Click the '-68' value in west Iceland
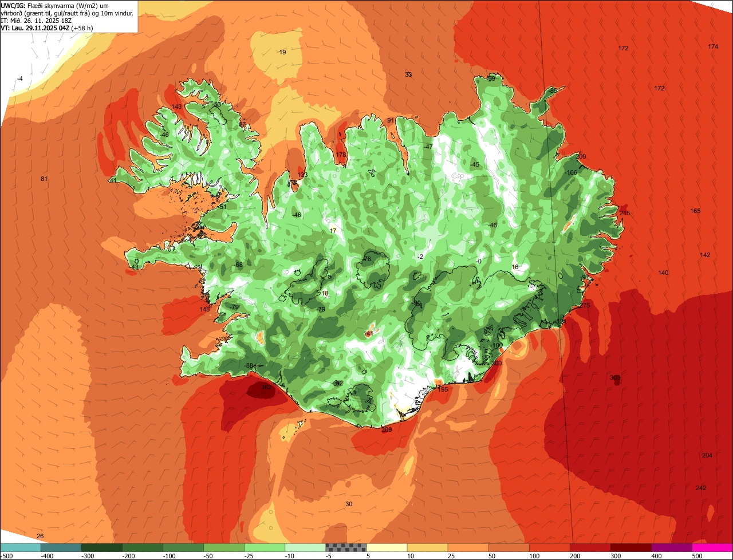 coord(238,265)
